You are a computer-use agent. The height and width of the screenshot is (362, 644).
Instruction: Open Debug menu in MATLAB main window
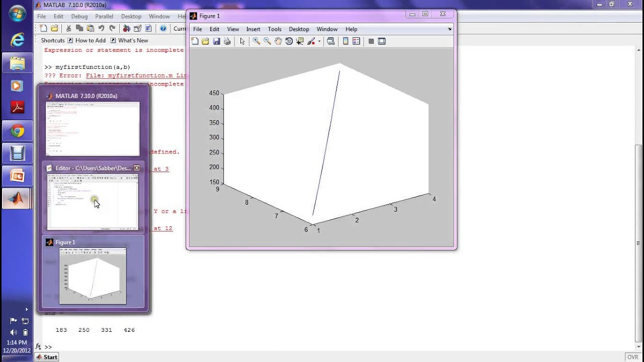(79, 17)
